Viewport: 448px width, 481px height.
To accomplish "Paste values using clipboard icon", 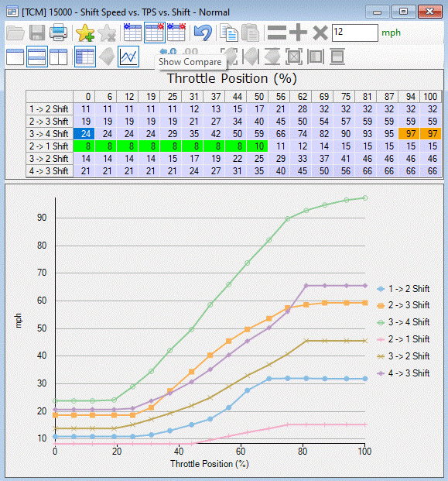I will tap(251, 33).
